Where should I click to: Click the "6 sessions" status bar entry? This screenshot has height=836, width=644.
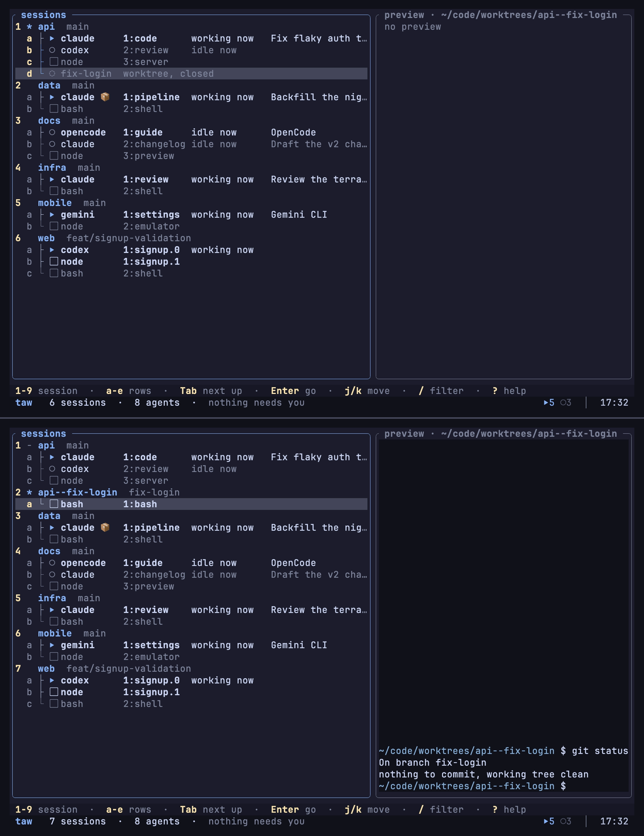pyautogui.click(x=78, y=403)
